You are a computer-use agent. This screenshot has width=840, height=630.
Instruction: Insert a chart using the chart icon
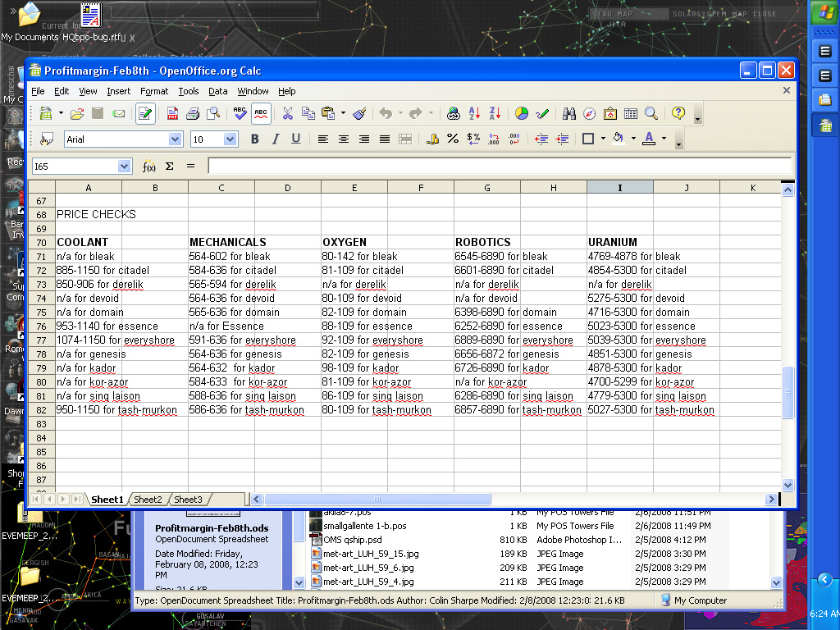522,114
